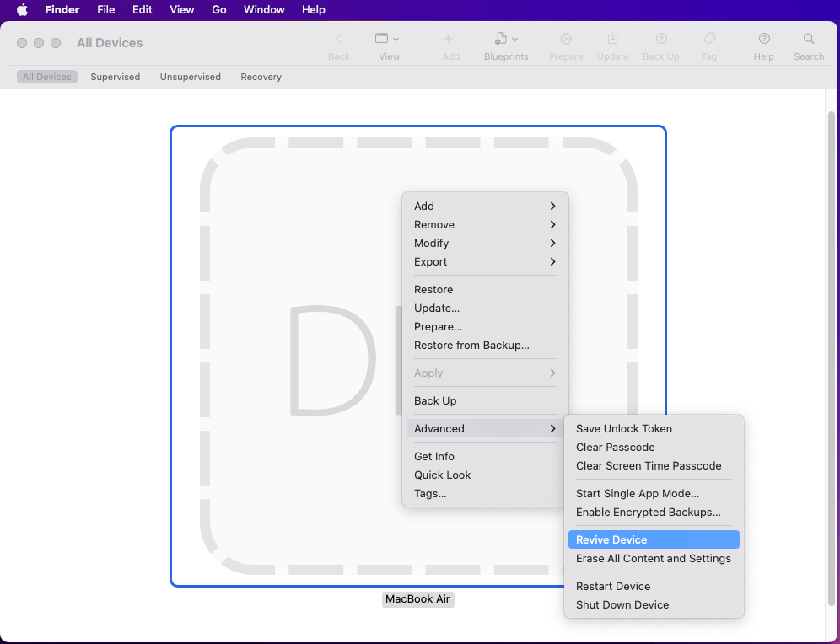Click the Add plus icon

[x=448, y=39]
